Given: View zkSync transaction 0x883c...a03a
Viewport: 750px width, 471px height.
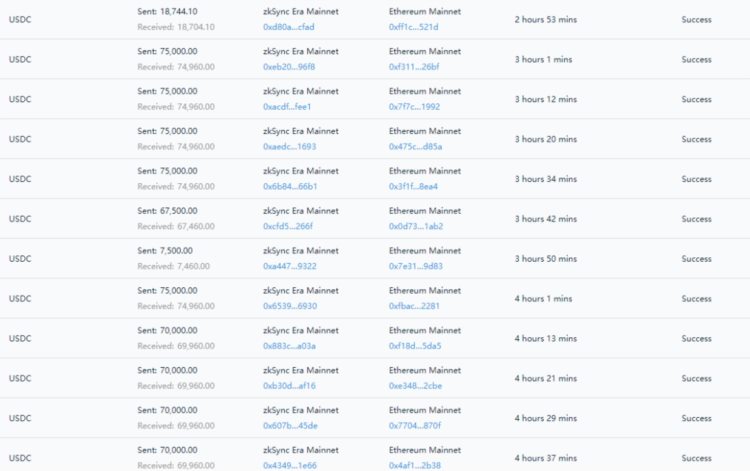Looking at the screenshot, I should pyautogui.click(x=288, y=347).
